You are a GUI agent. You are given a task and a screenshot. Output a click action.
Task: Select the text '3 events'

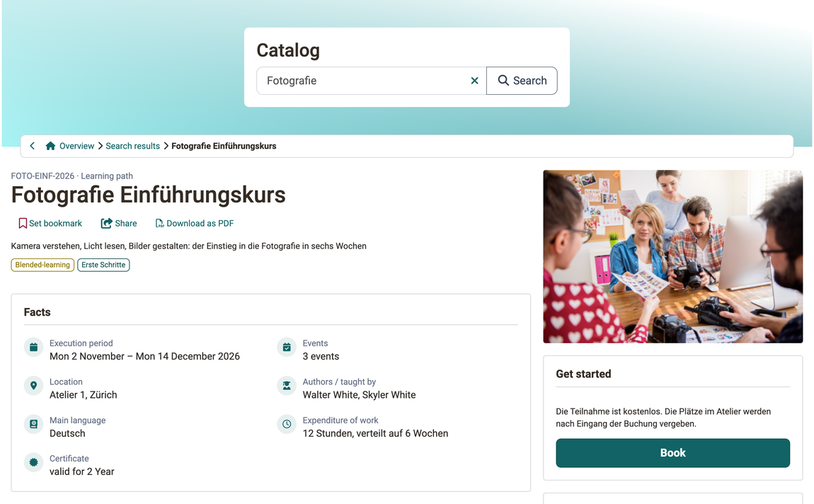[x=321, y=356]
